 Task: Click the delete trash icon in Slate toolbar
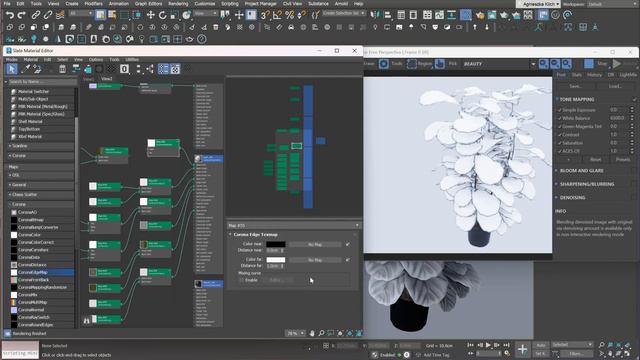[62, 69]
